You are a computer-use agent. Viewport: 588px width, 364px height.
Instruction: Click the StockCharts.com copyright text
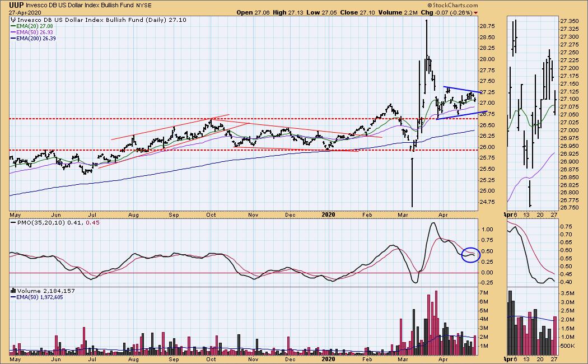(452, 5)
